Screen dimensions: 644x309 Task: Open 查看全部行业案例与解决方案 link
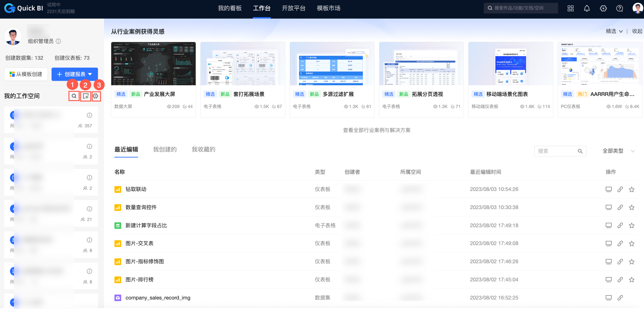(x=377, y=130)
